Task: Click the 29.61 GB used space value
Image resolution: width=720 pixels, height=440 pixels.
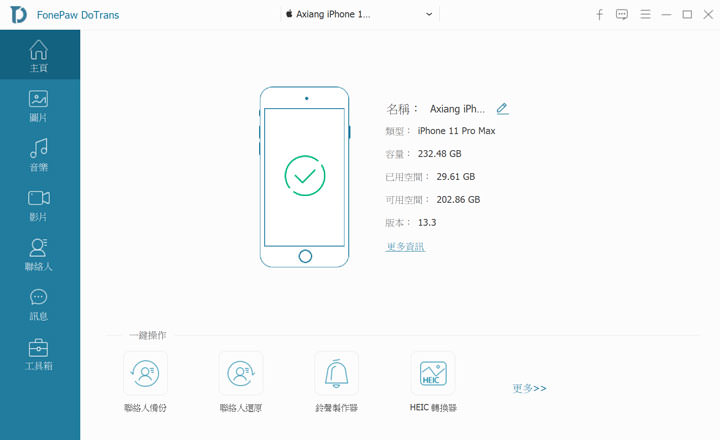Action: pos(456,177)
